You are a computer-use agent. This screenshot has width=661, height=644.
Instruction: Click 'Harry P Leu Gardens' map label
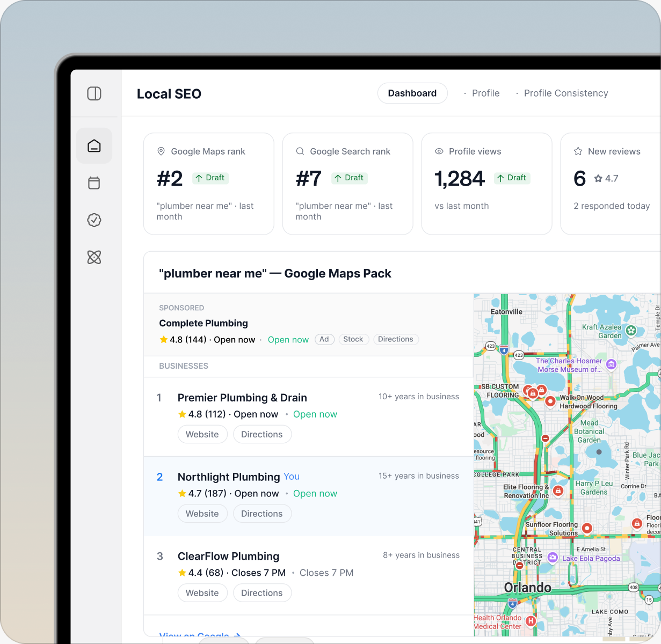pyautogui.click(x=594, y=488)
